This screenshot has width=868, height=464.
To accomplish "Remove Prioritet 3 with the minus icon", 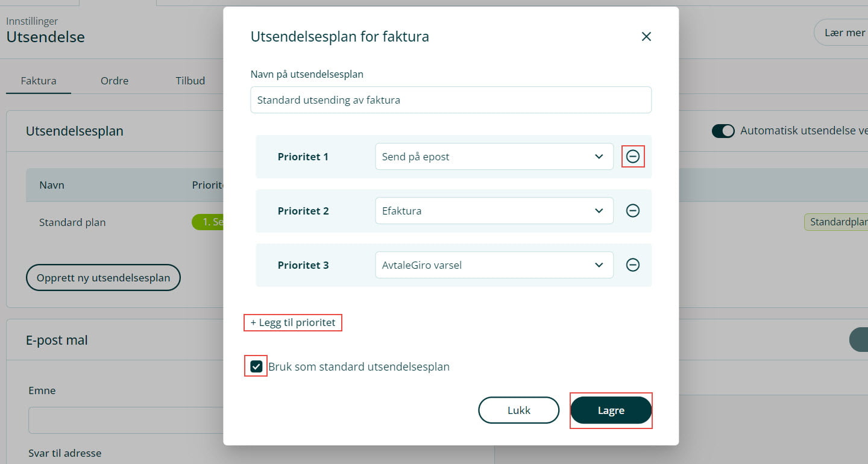I will (633, 265).
